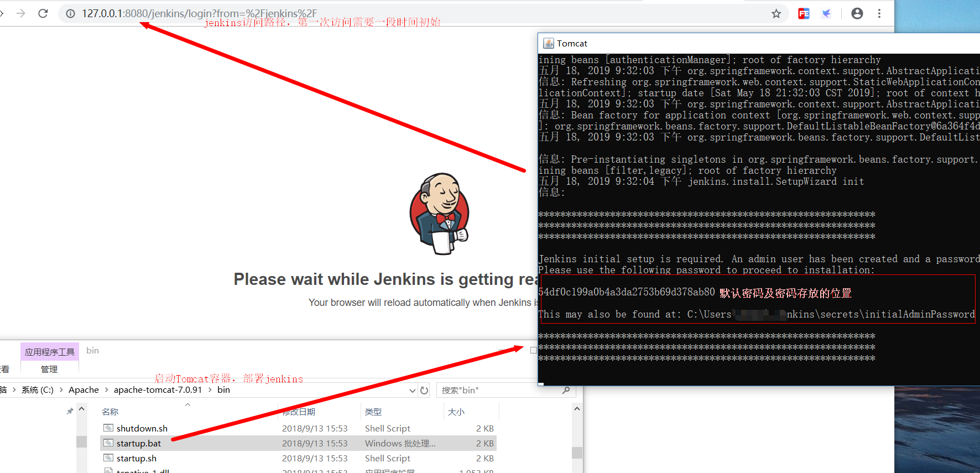Bookmark this page with the star icon
This screenshot has height=473, width=980.
776,13
